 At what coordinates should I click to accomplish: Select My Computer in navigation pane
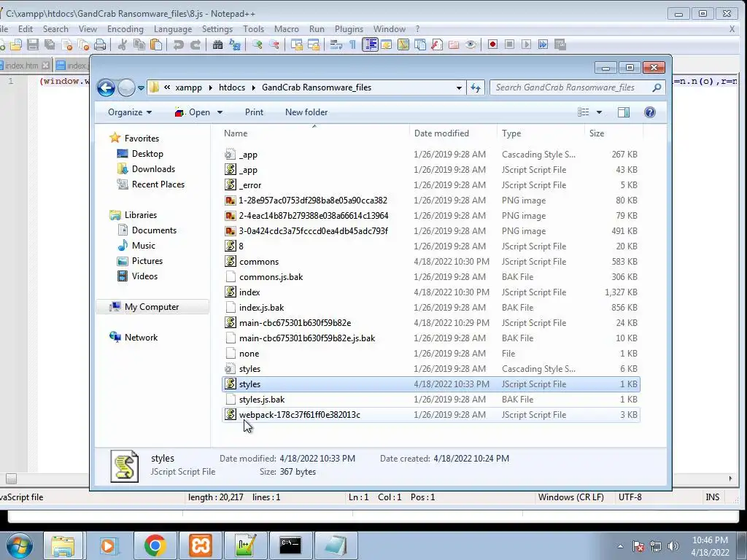(152, 307)
